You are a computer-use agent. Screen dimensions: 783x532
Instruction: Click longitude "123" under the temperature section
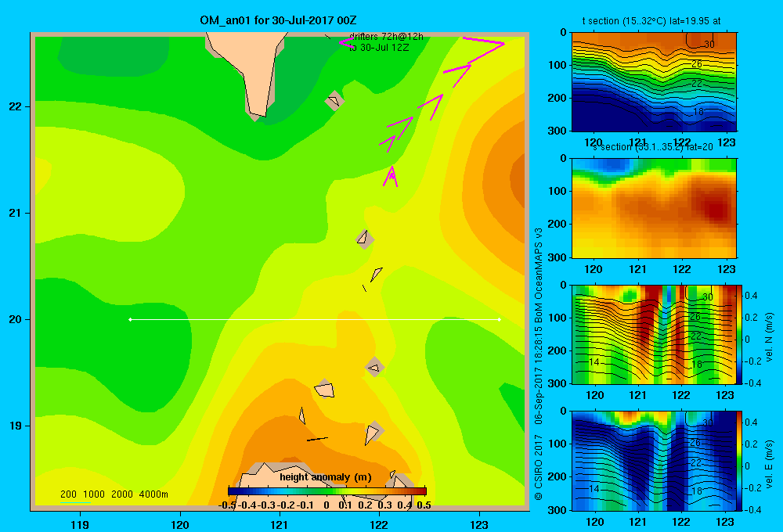[x=726, y=142]
